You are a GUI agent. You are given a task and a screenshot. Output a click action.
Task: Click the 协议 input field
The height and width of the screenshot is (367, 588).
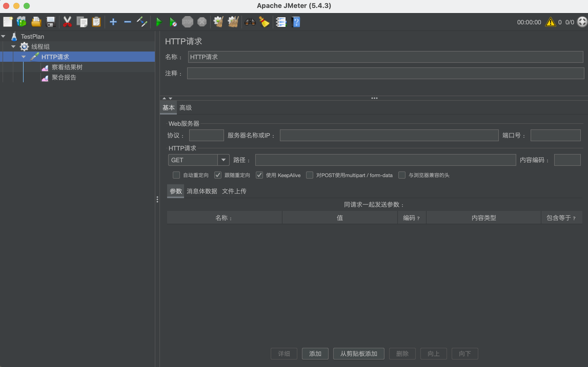(206, 135)
